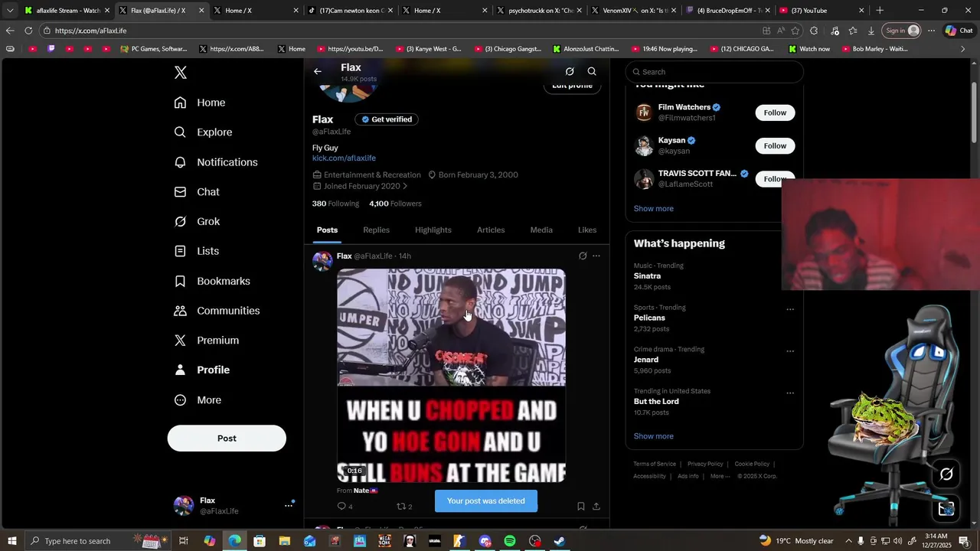
Task: Switch to the Media tab
Action: coord(541,230)
